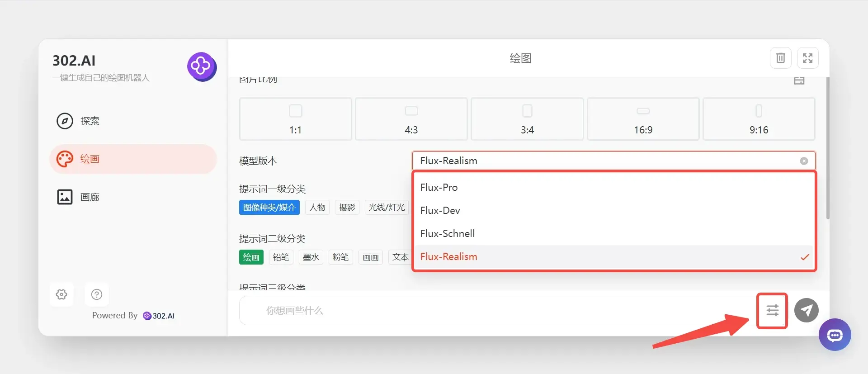868x374 pixels.
Task: Select 铅笔 subcategory tag
Action: pos(281,257)
